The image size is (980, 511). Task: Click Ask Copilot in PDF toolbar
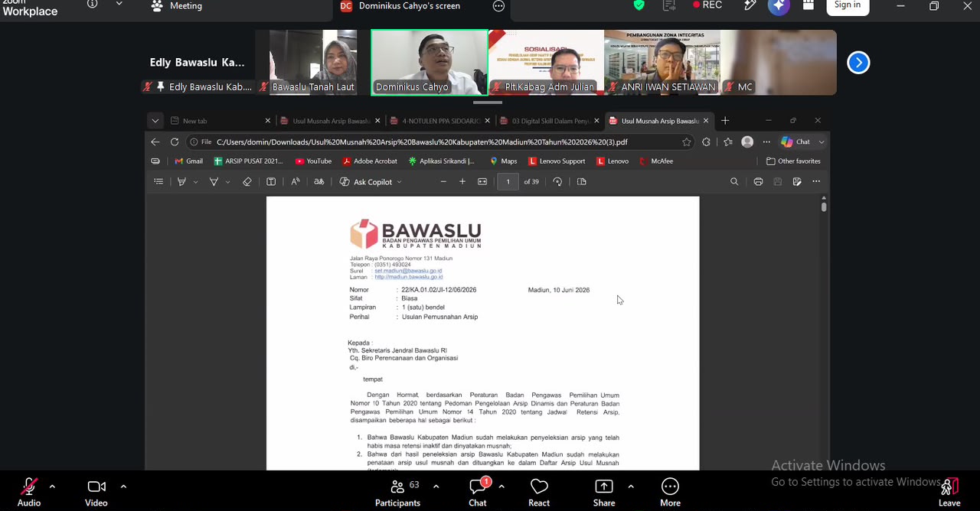(x=371, y=182)
